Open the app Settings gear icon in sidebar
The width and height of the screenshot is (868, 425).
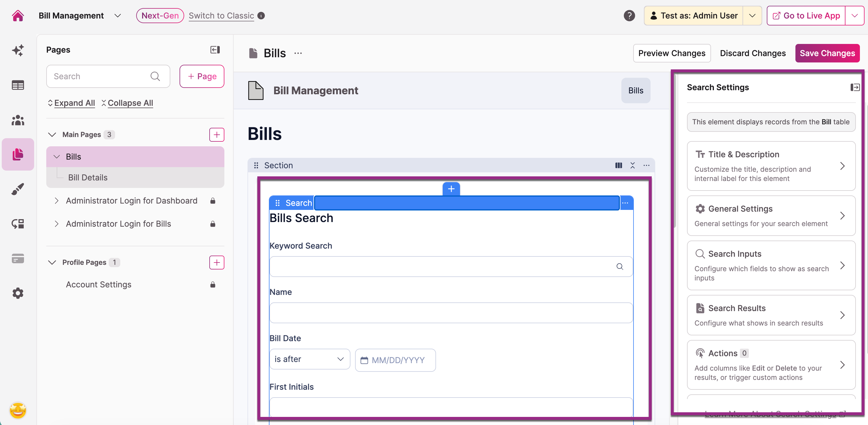pos(18,293)
